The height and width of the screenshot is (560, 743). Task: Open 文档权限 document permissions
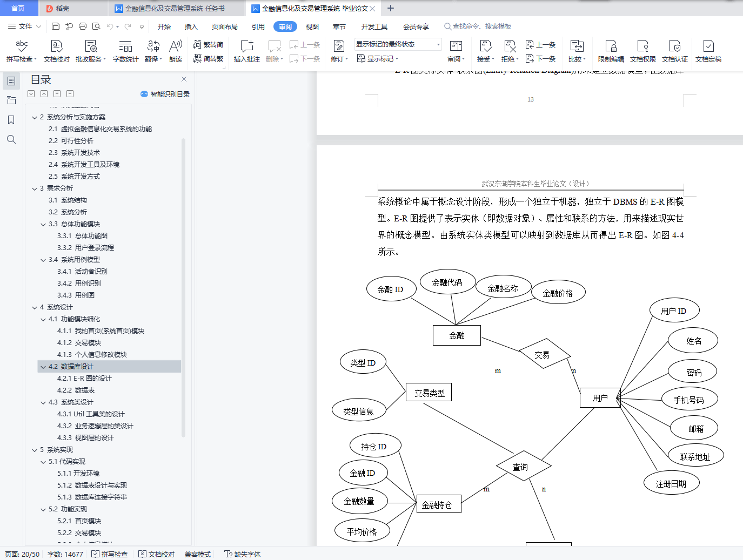point(643,51)
